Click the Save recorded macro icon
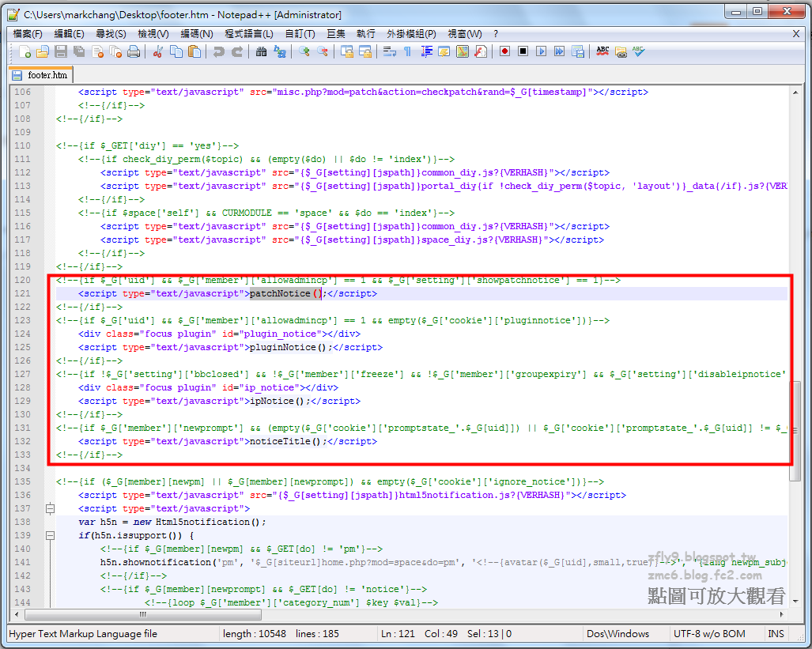This screenshot has width=812, height=649. [x=578, y=51]
